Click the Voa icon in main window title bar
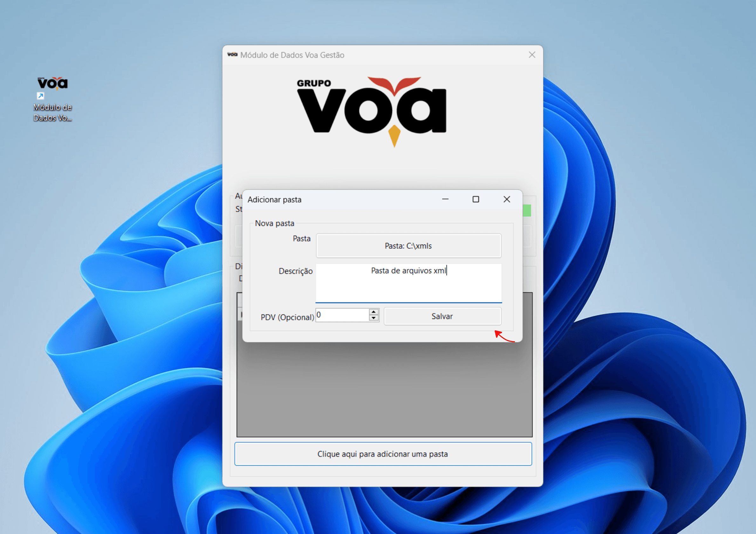The height and width of the screenshot is (534, 756). [232, 55]
